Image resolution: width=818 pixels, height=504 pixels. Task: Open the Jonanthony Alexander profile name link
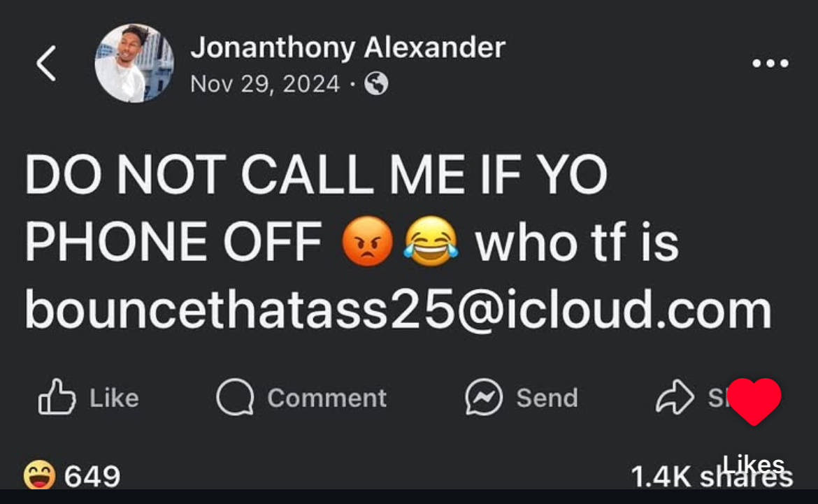click(347, 48)
